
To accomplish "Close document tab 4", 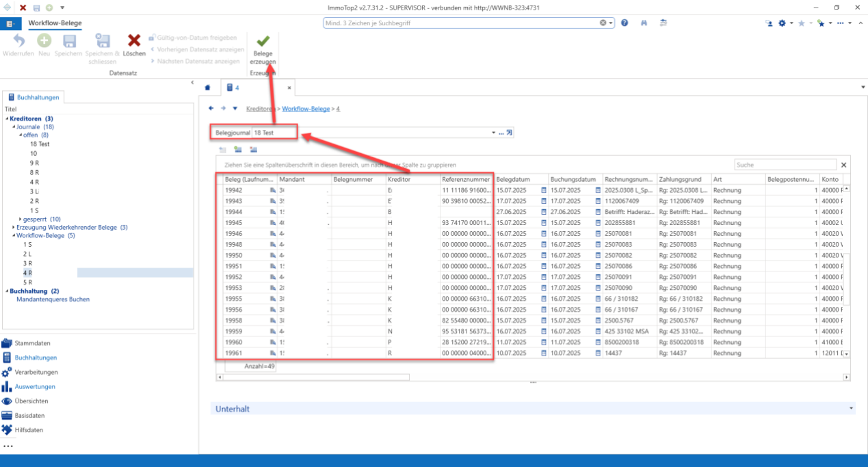I will 289,88.
